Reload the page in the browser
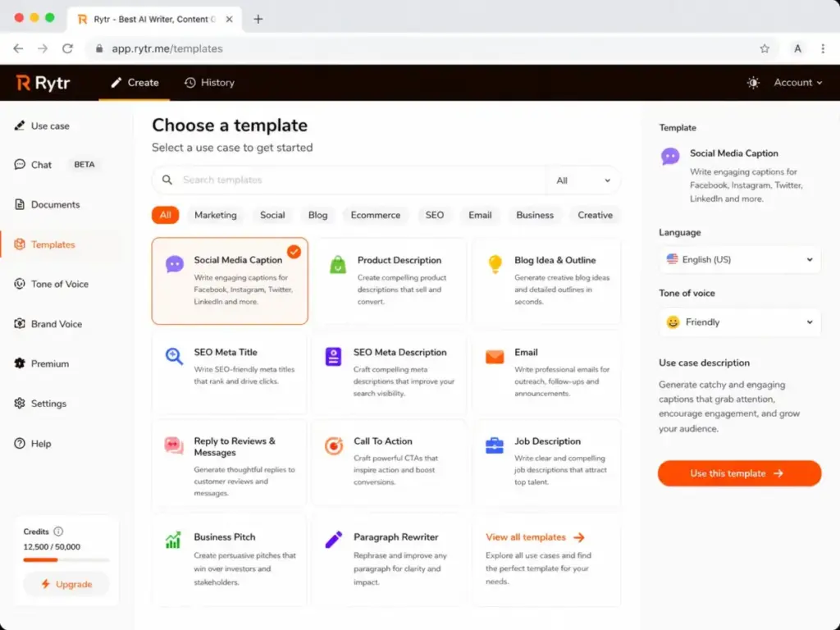 [67, 48]
